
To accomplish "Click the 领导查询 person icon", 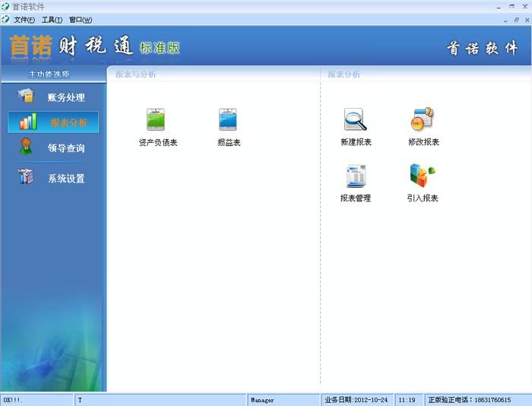I will click(26, 147).
